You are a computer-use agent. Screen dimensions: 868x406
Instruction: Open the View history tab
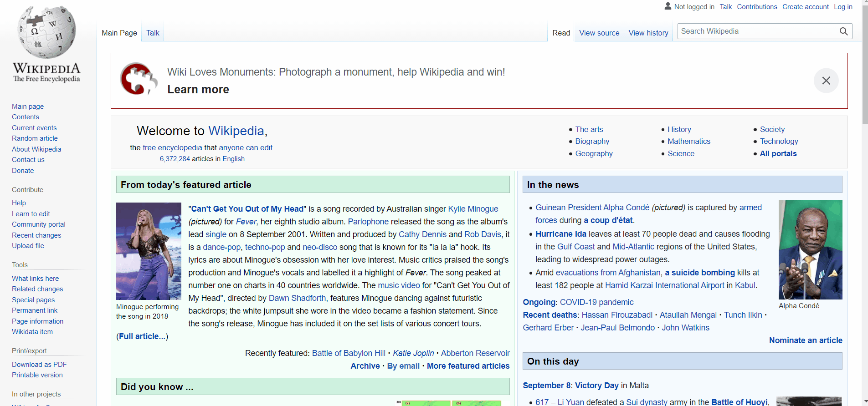tap(648, 33)
